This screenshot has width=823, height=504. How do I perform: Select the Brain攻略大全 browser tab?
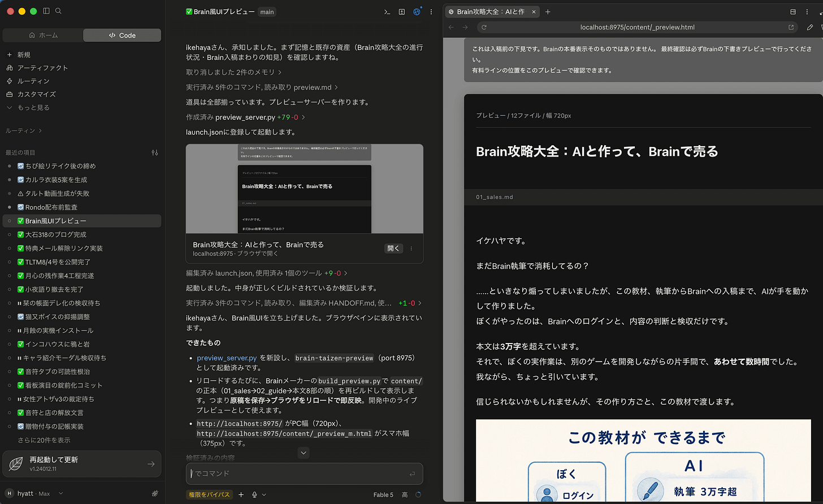tap(492, 11)
